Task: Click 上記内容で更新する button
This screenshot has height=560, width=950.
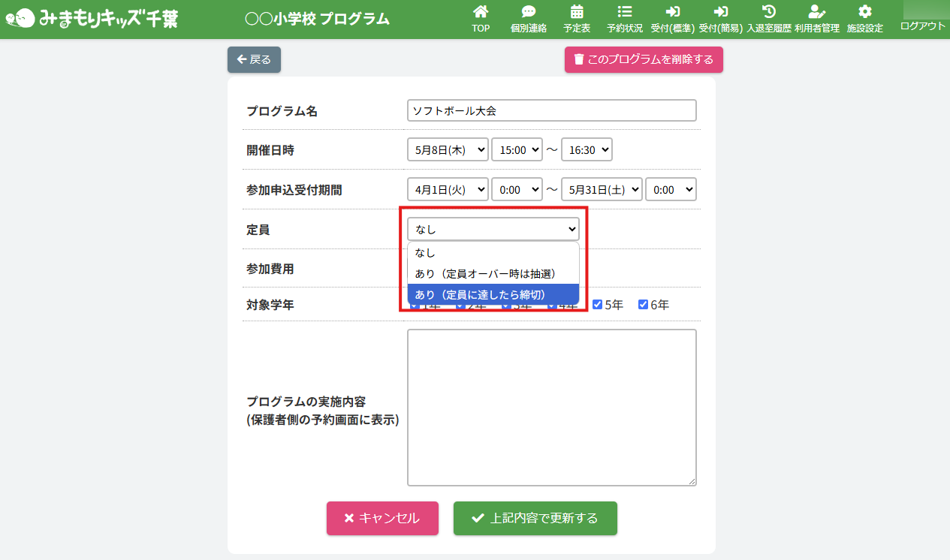Action: [x=535, y=519]
